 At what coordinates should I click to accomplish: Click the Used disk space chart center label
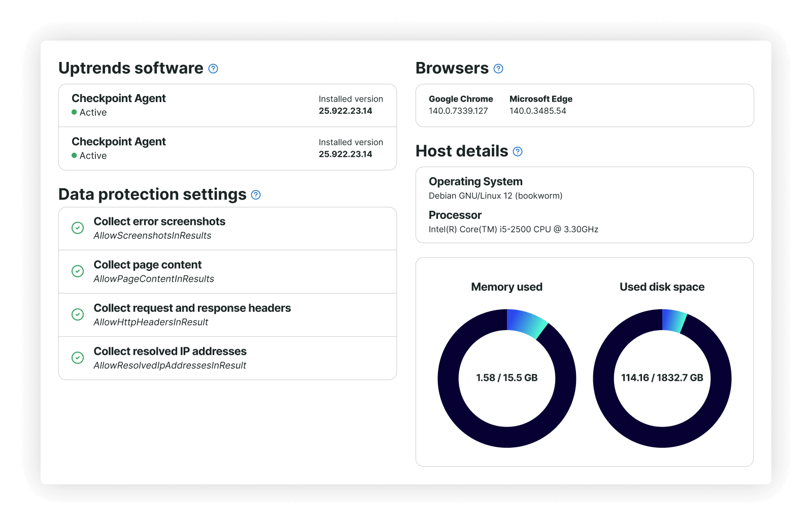pyautogui.click(x=662, y=377)
